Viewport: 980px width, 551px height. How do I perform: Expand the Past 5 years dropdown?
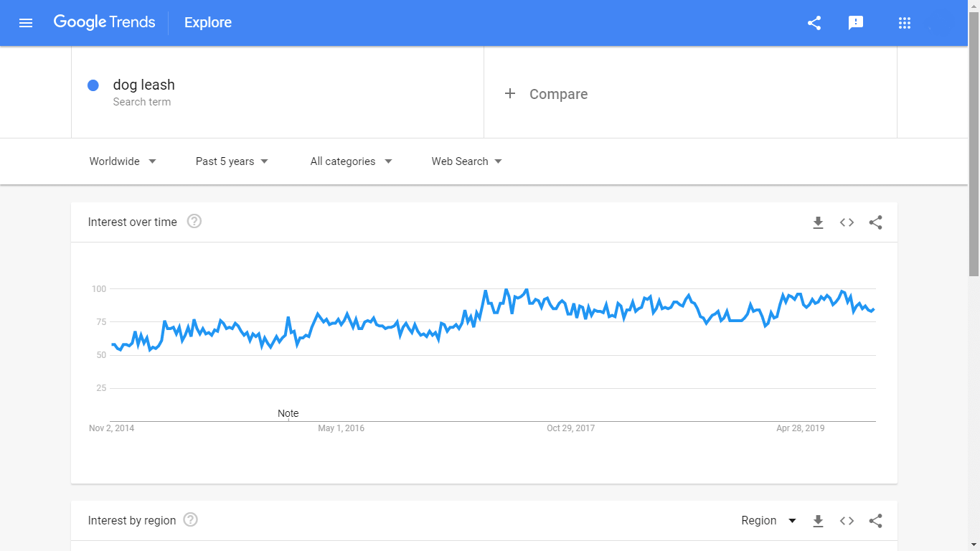tap(232, 161)
